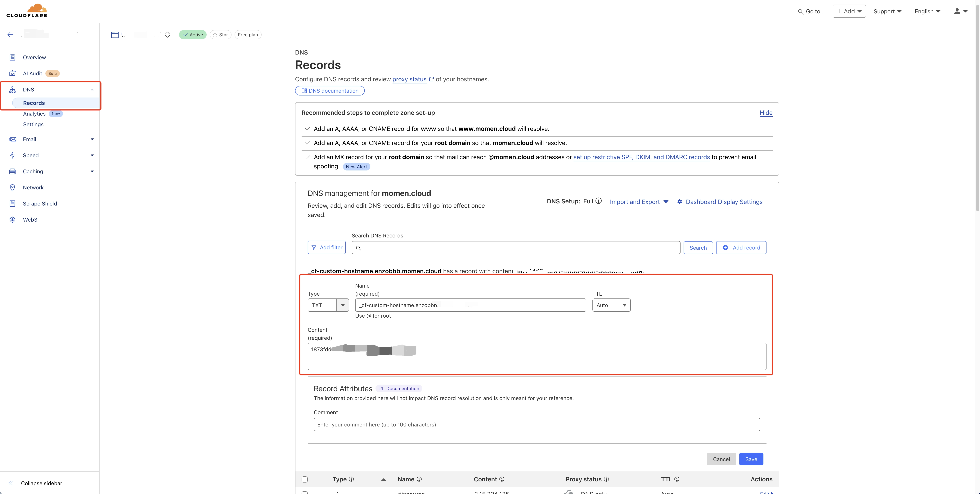Open DNS documentation button

(x=330, y=91)
